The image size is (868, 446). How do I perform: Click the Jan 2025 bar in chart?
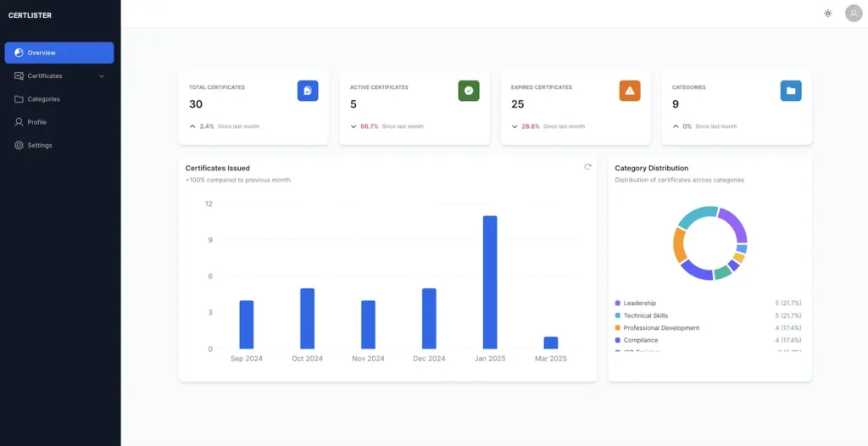click(x=490, y=282)
